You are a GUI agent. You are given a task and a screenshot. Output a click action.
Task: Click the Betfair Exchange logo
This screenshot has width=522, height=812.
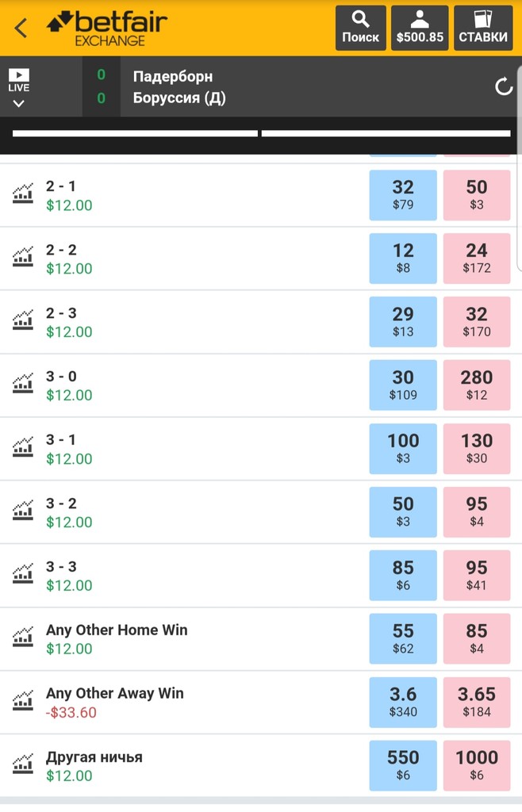107,28
